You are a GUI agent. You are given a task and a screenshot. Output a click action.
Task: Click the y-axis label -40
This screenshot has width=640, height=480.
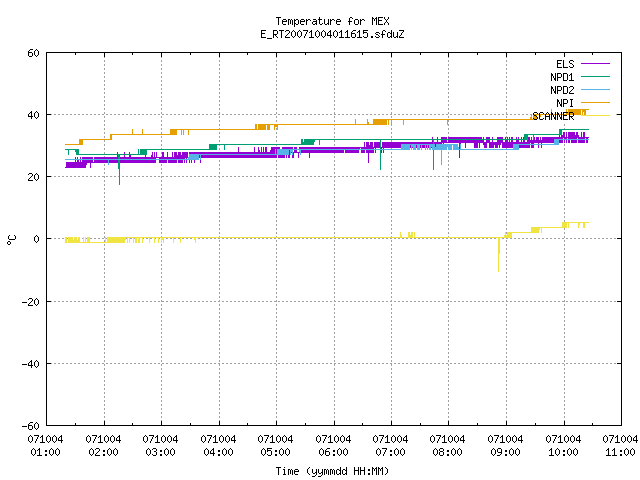[x=31, y=364]
